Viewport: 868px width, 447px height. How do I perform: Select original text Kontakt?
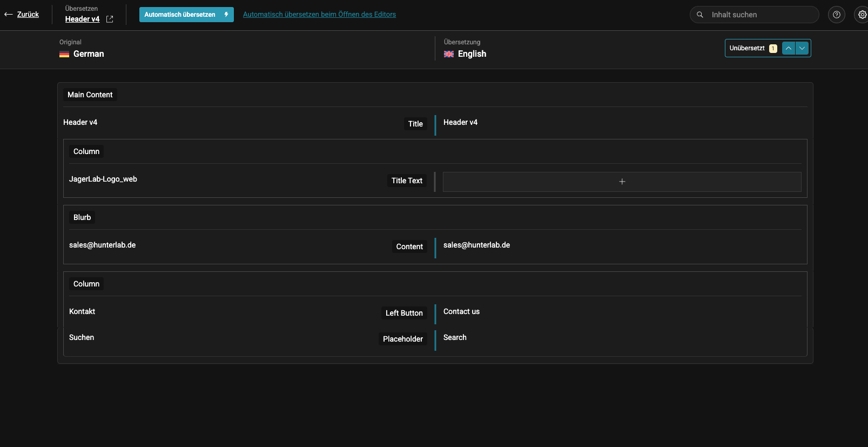click(82, 311)
